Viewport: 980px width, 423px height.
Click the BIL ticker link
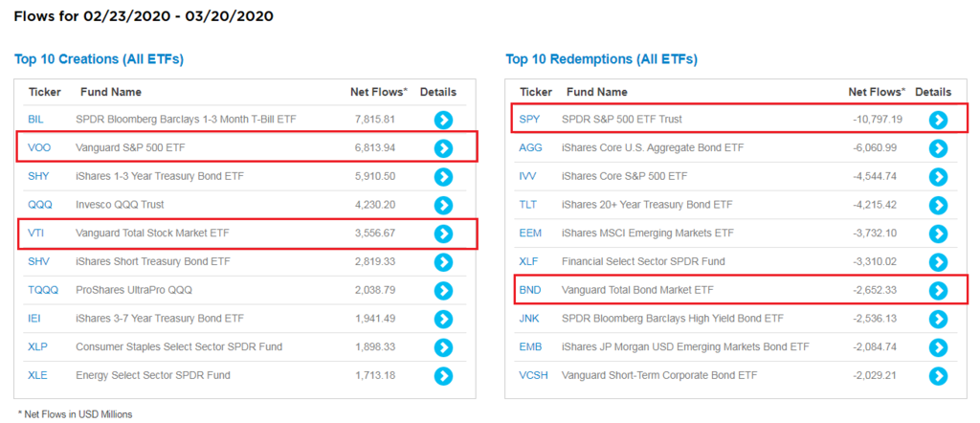(35, 119)
